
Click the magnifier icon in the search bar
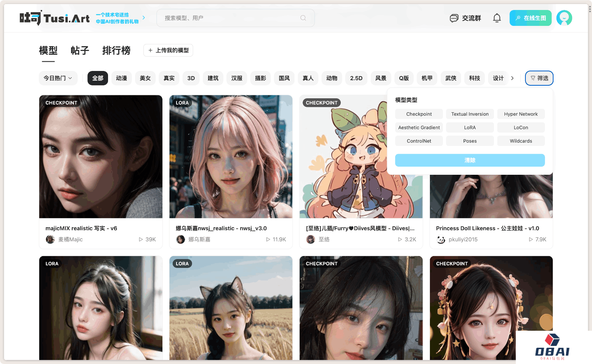(x=303, y=18)
